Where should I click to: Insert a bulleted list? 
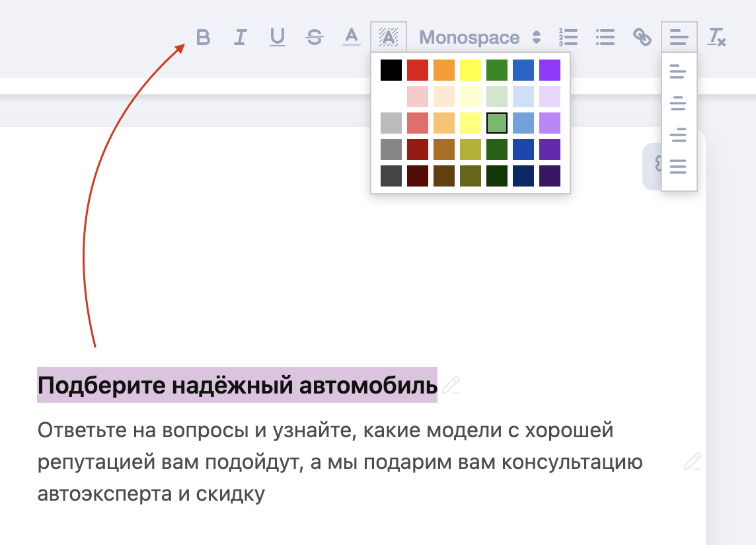tap(605, 38)
